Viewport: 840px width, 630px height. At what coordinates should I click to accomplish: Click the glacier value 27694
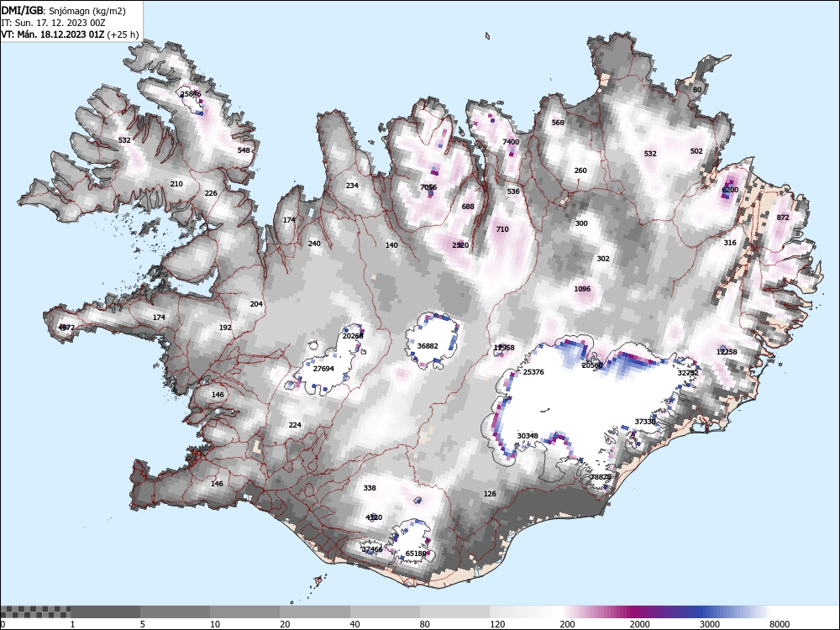pos(323,369)
